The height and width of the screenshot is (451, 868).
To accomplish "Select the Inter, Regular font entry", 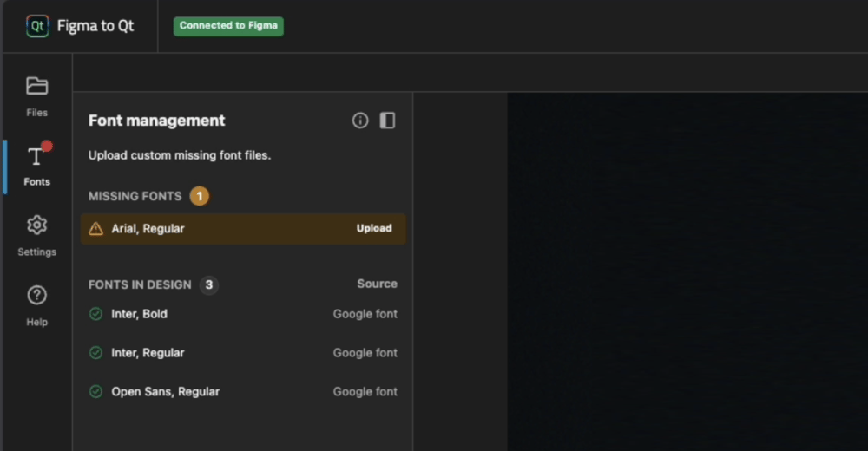I will click(x=148, y=353).
